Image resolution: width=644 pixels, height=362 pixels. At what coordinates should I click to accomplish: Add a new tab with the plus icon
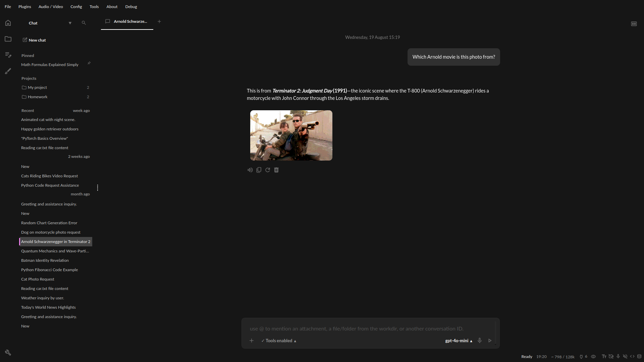tap(159, 21)
